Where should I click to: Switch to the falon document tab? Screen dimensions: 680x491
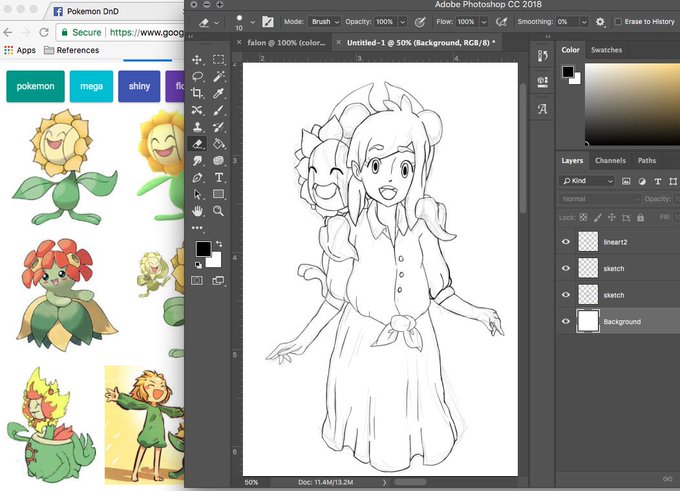pyautogui.click(x=286, y=43)
